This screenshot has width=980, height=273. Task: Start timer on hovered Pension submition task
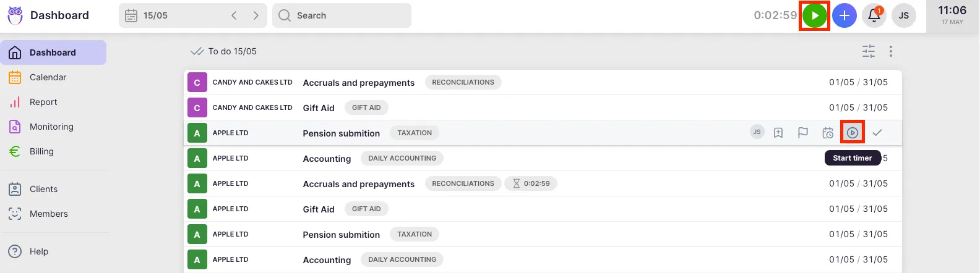(852, 133)
